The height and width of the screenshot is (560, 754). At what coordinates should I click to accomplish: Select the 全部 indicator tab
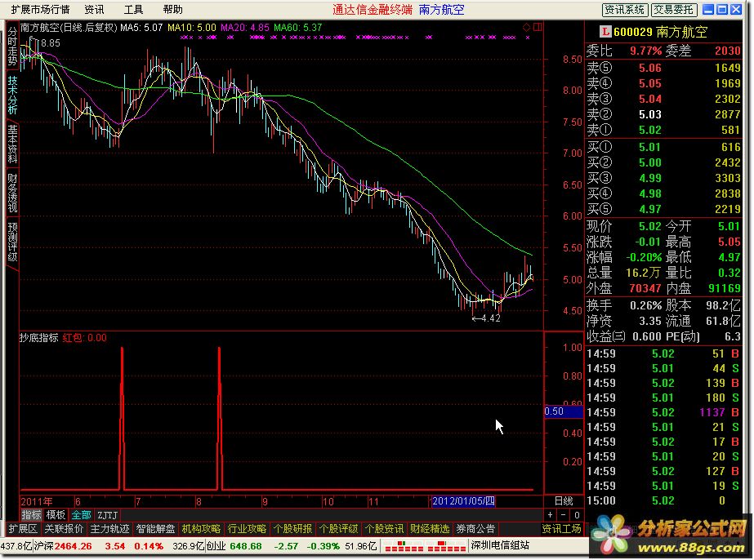[x=81, y=515]
